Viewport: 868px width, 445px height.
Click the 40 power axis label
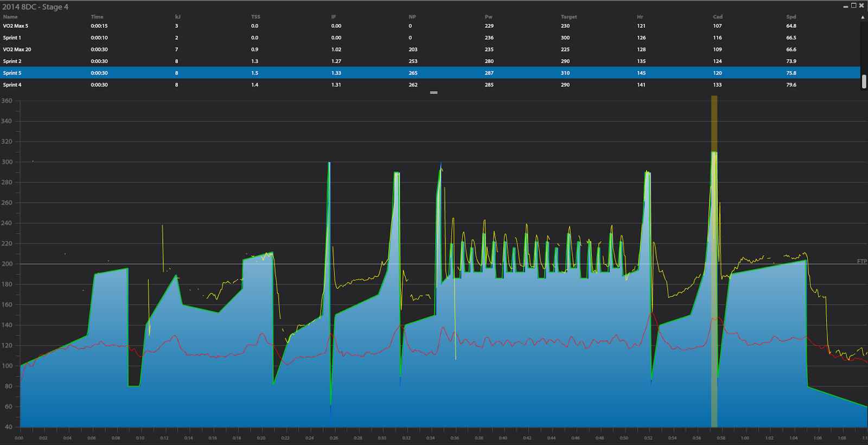tap(8, 427)
